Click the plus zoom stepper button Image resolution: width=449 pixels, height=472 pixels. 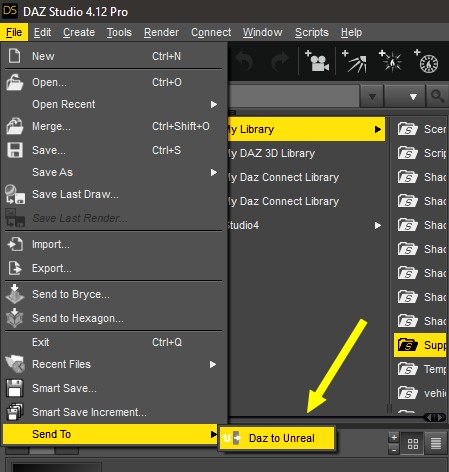pos(394,437)
